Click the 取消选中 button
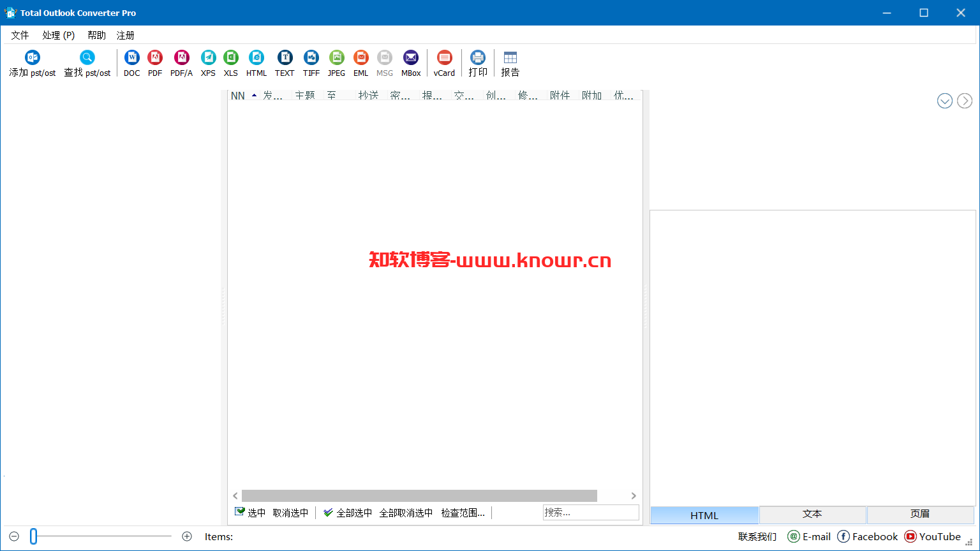This screenshot has width=980, height=551. tap(290, 513)
